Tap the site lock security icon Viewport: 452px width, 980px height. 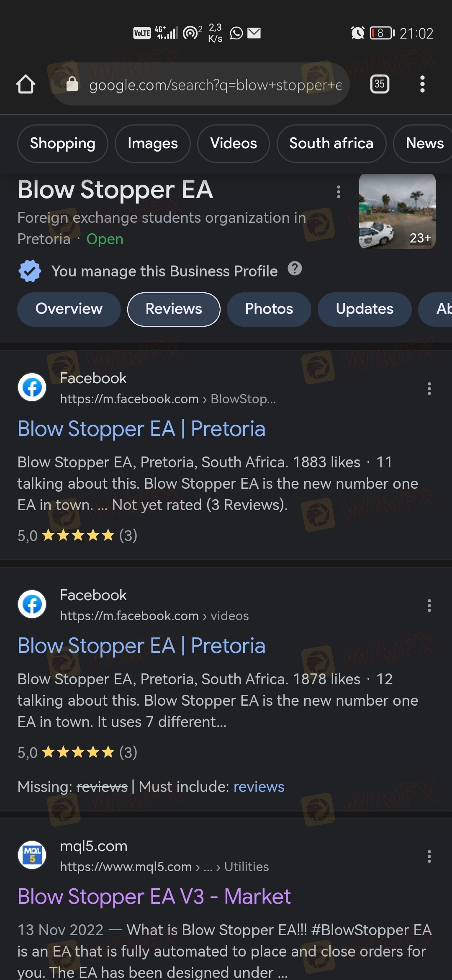pyautogui.click(x=72, y=84)
